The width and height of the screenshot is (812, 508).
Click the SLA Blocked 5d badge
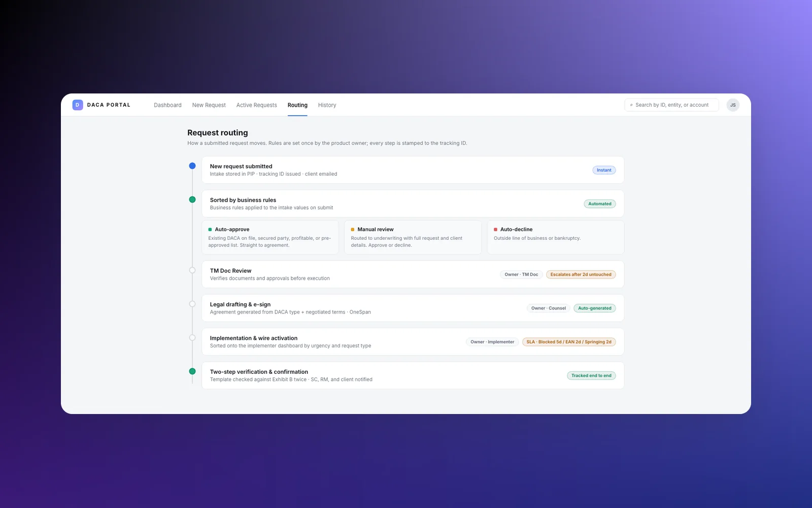point(569,342)
